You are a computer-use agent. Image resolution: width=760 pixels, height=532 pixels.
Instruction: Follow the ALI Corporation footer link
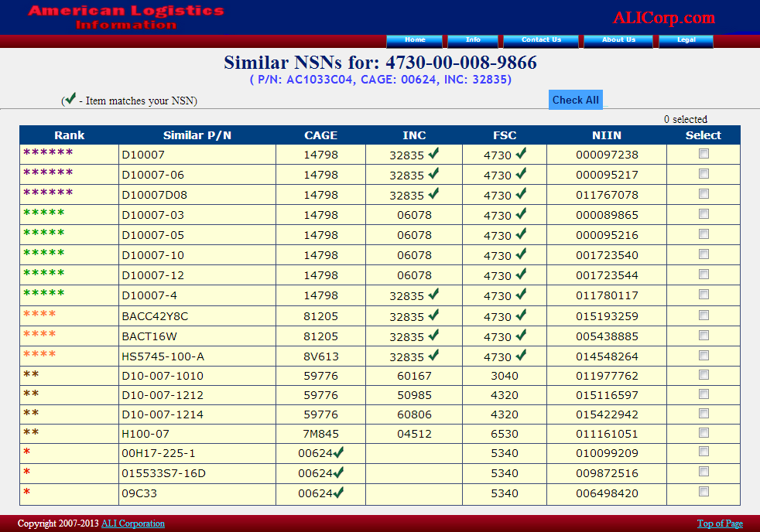click(x=133, y=523)
